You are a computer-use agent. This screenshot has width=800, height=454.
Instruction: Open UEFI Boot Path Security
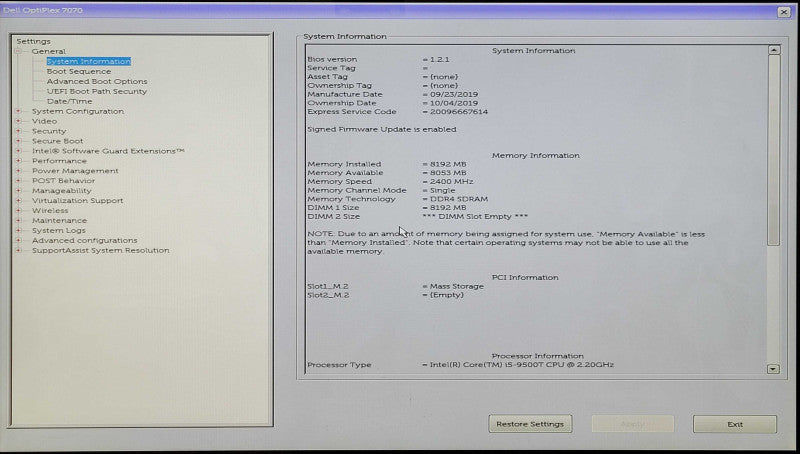97,91
